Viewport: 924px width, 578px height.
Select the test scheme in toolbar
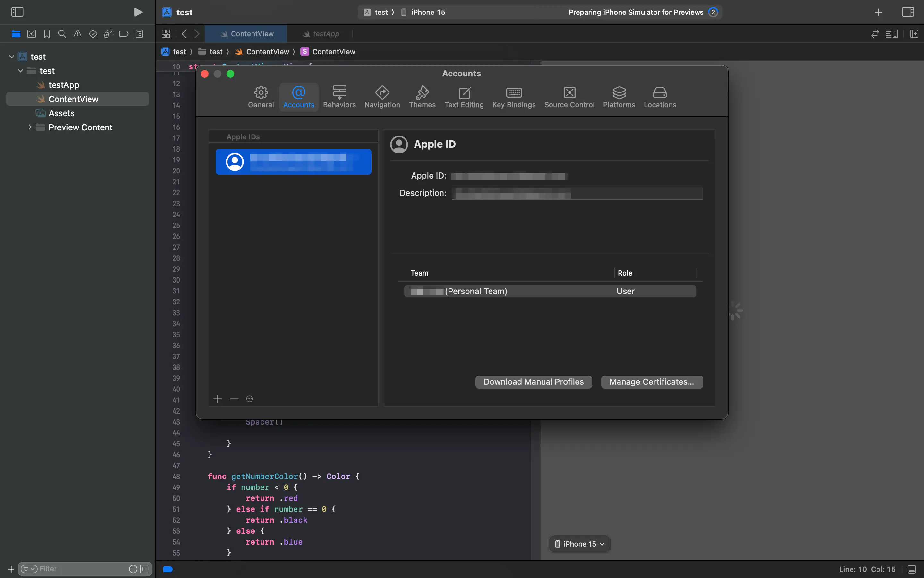click(x=376, y=12)
